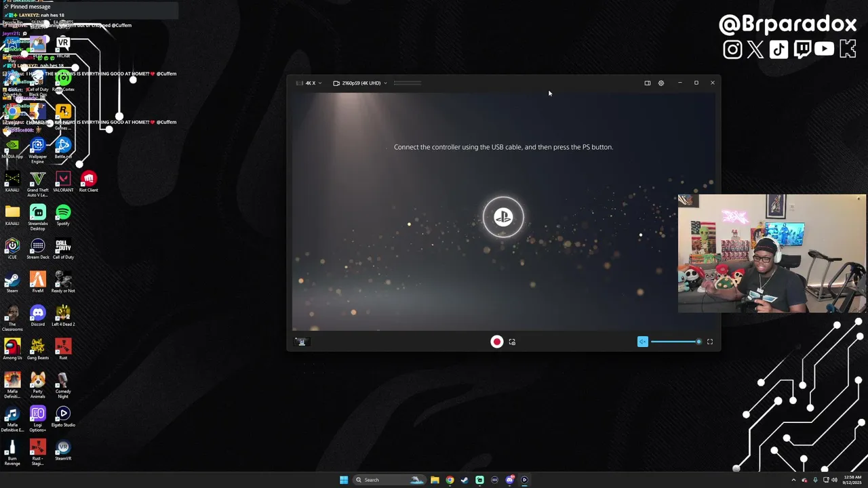Screen dimensions: 868x488
Task: Start recording with the red record button
Action: [x=497, y=342]
